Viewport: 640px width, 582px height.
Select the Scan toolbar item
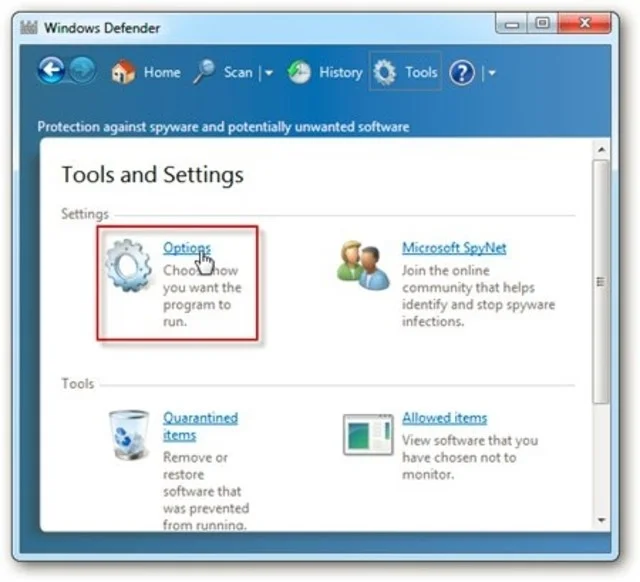[223, 72]
